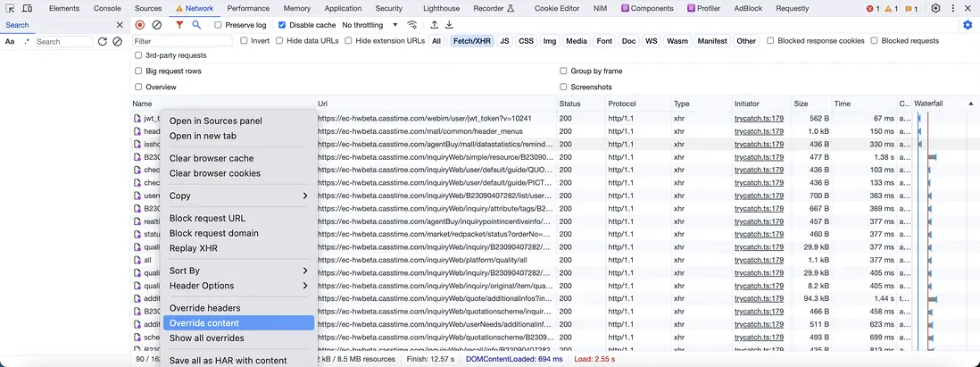The height and width of the screenshot is (367, 980).
Task: Open the blue network settings gear
Action: (968, 25)
